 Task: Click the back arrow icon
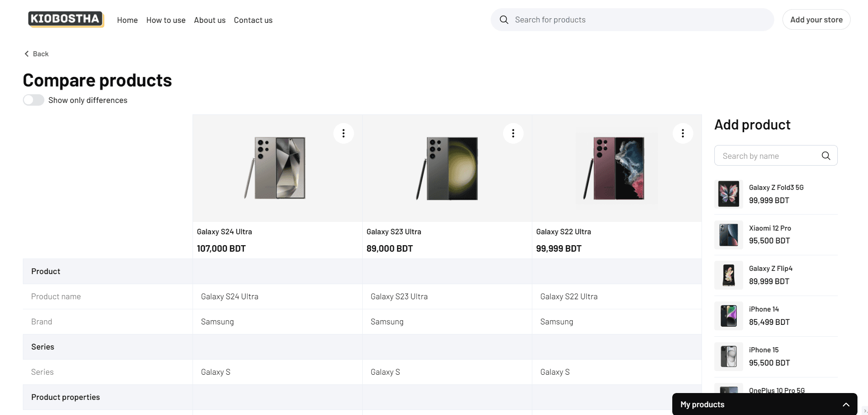pos(27,54)
